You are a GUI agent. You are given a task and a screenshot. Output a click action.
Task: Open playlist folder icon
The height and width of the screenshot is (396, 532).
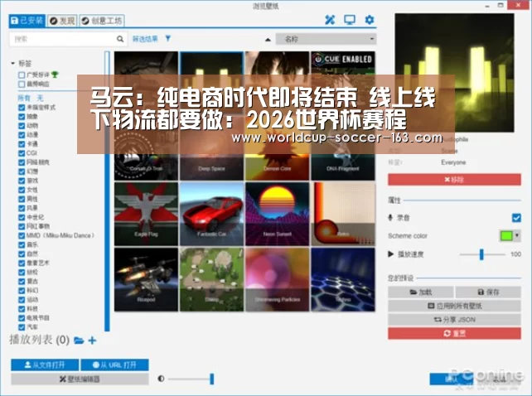[79, 340]
